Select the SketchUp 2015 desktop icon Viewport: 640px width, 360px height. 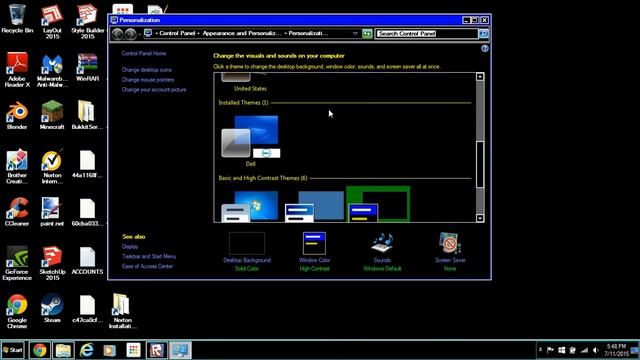[52, 263]
